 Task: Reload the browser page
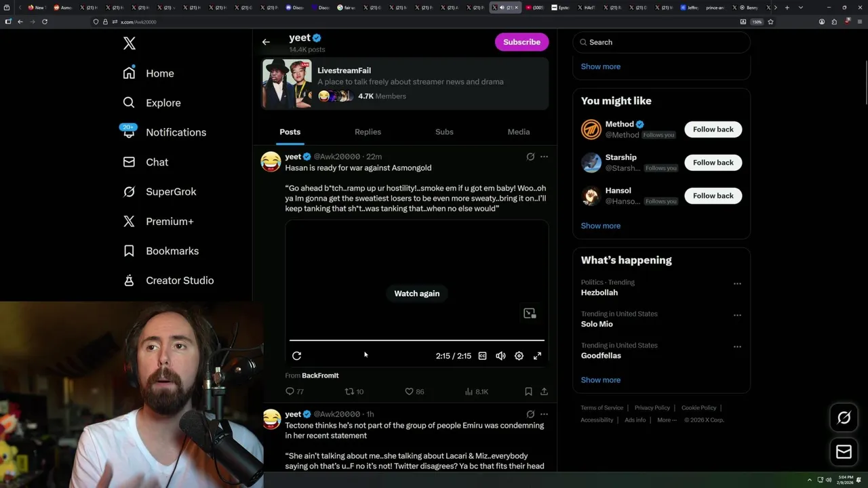coord(45,22)
